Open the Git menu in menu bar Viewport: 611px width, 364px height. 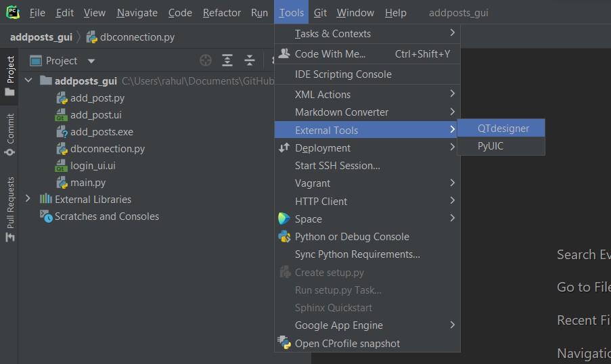tap(320, 13)
